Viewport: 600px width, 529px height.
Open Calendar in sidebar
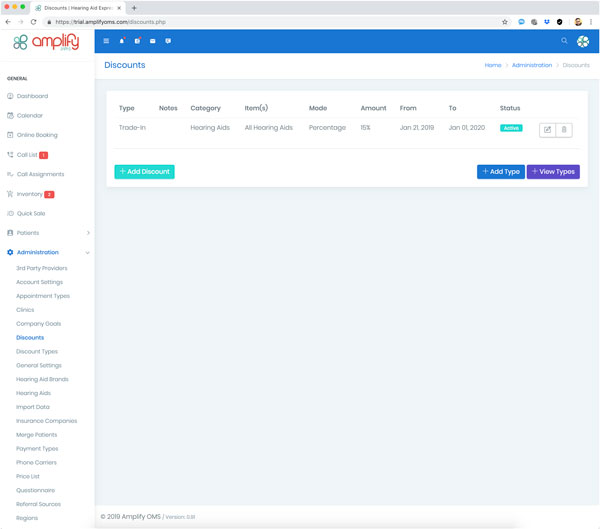pyautogui.click(x=29, y=115)
